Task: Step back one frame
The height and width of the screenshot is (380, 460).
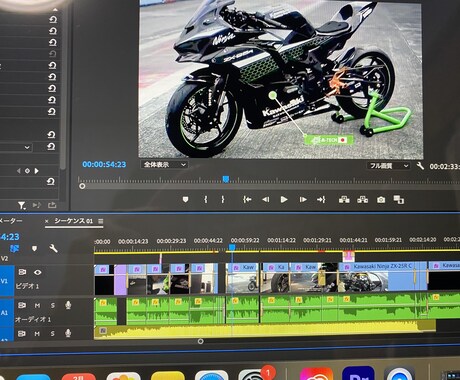Action: [x=266, y=199]
